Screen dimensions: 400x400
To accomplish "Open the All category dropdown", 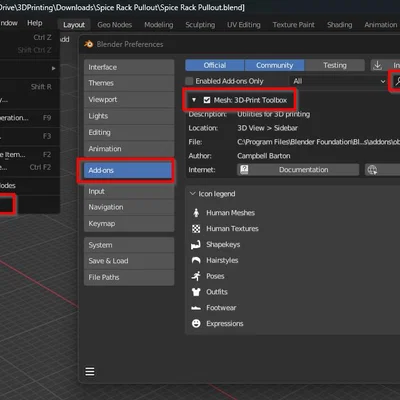I will pos(339,81).
